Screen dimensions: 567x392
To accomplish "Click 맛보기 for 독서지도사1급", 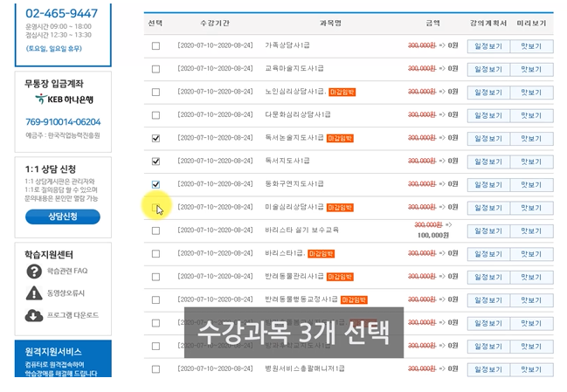I will click(x=531, y=162).
